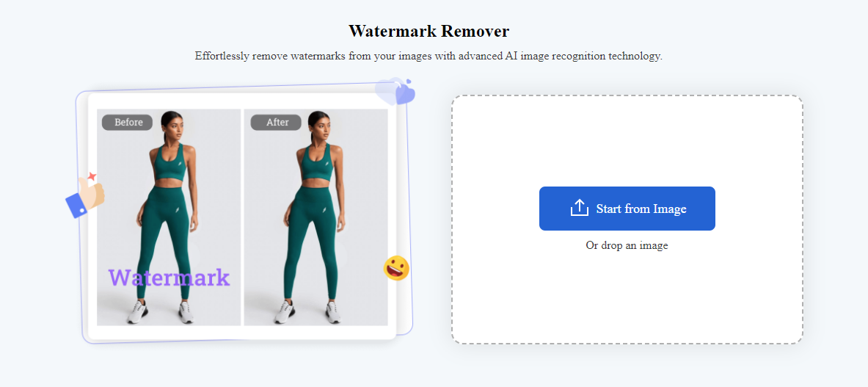868x387 pixels.
Task: Click the AI image recognition description text
Action: click(x=429, y=57)
